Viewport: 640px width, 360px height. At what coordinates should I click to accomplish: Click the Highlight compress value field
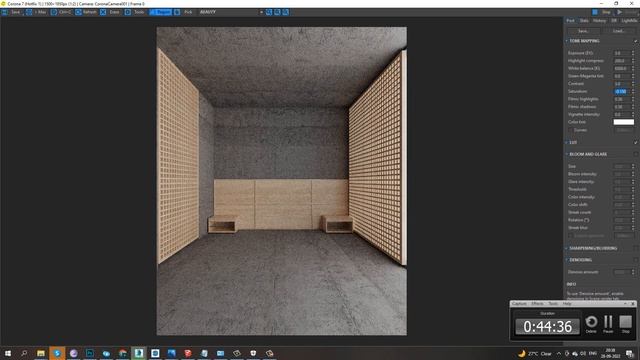tap(622, 61)
